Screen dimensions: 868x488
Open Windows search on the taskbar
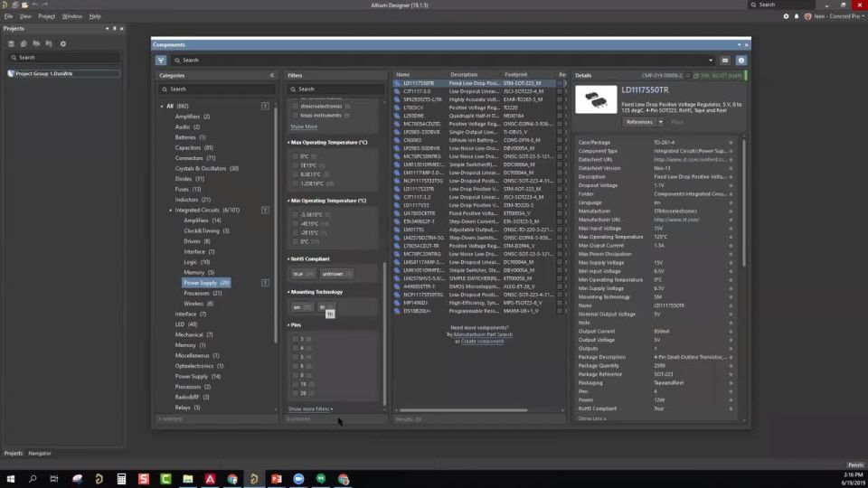coord(33,479)
